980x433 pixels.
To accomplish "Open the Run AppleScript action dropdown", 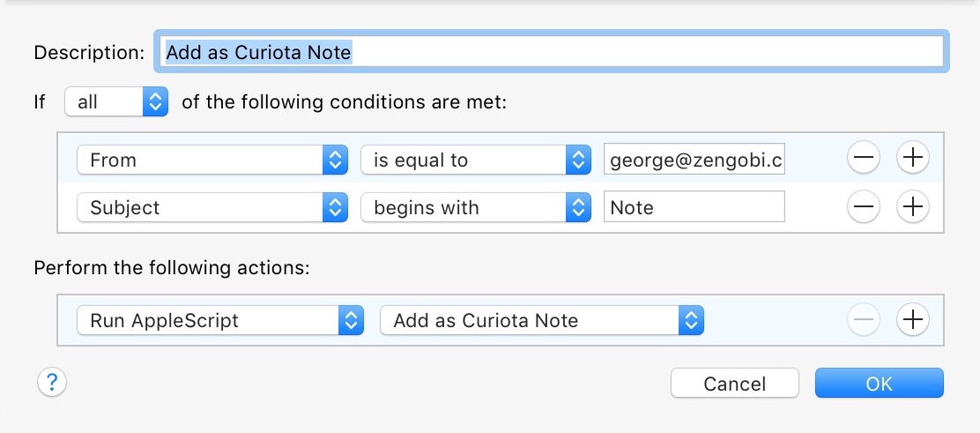I will [x=219, y=321].
